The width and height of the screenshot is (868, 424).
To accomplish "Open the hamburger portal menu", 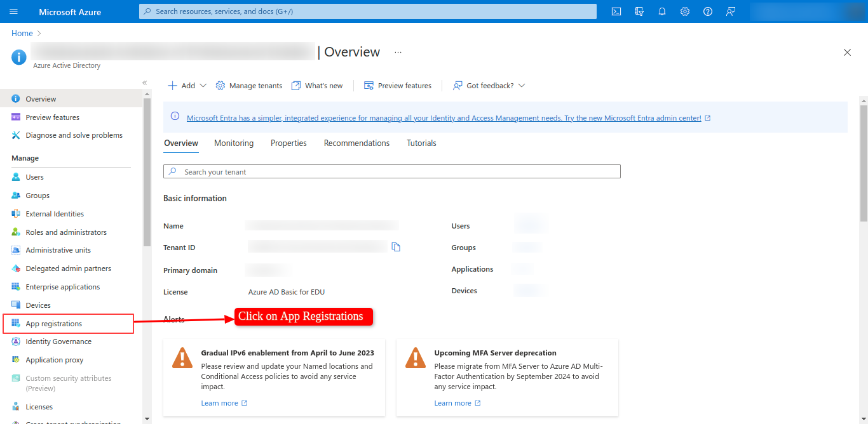I will [x=14, y=11].
